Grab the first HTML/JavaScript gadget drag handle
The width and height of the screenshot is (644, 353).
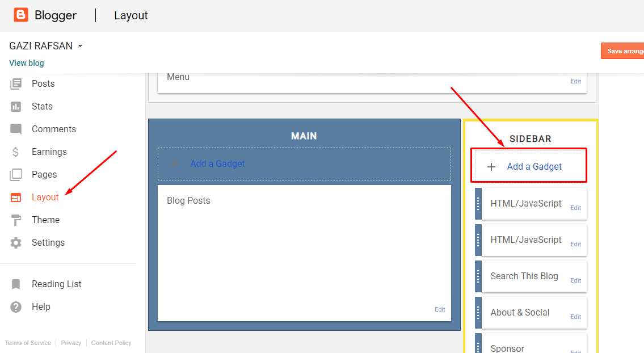point(478,204)
